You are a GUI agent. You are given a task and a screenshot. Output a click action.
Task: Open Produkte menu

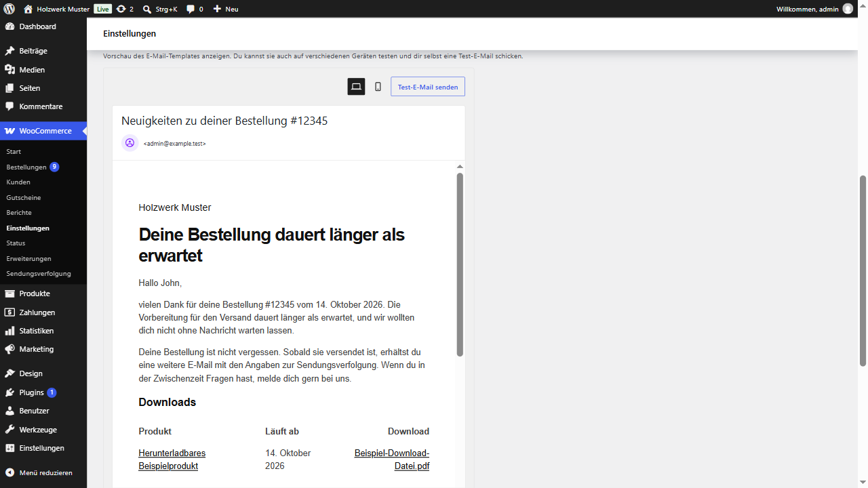(43, 293)
